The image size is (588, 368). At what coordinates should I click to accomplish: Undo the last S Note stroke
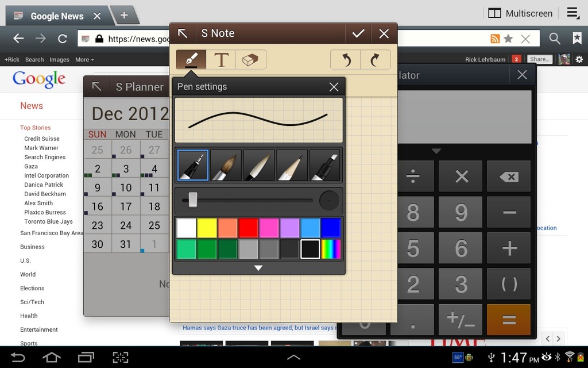tap(346, 60)
